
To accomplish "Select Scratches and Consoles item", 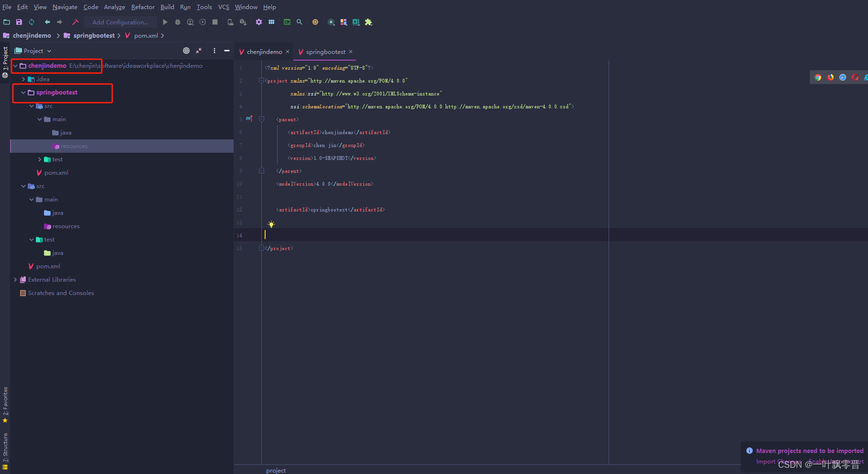I will (61, 293).
